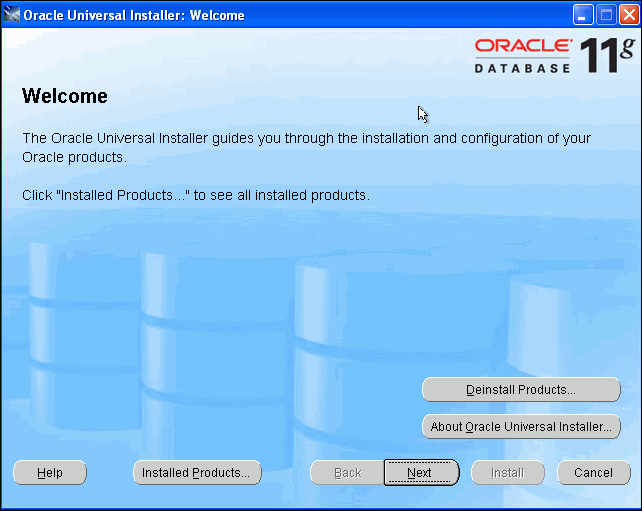This screenshot has width=642, height=511.
Task: Click the installer introduction paragraph
Action: (x=306, y=148)
